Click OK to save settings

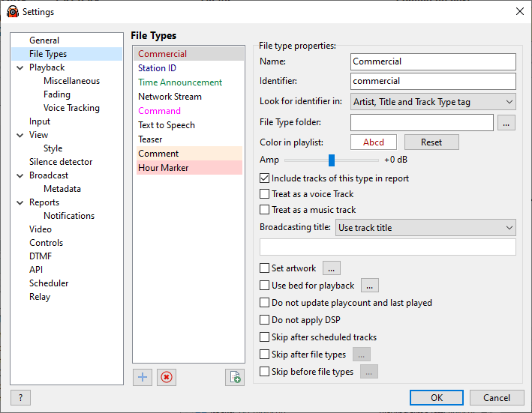tap(436, 397)
